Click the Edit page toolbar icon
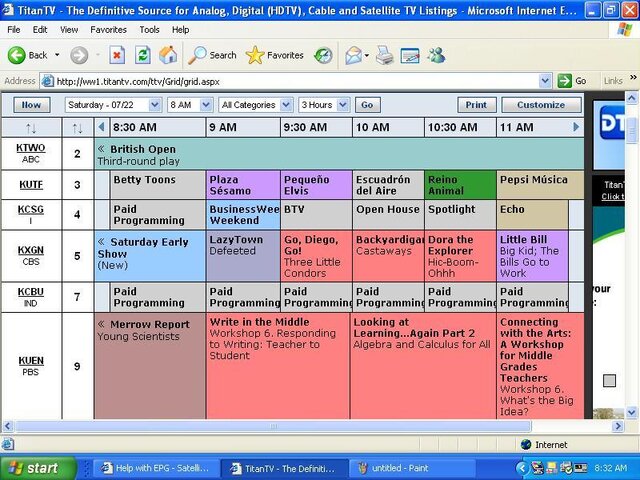Viewport: 640px width, 480px height. (x=410, y=55)
